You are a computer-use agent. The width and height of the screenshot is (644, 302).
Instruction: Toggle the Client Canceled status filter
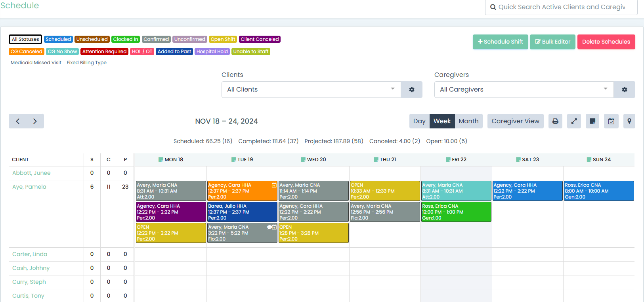260,39
